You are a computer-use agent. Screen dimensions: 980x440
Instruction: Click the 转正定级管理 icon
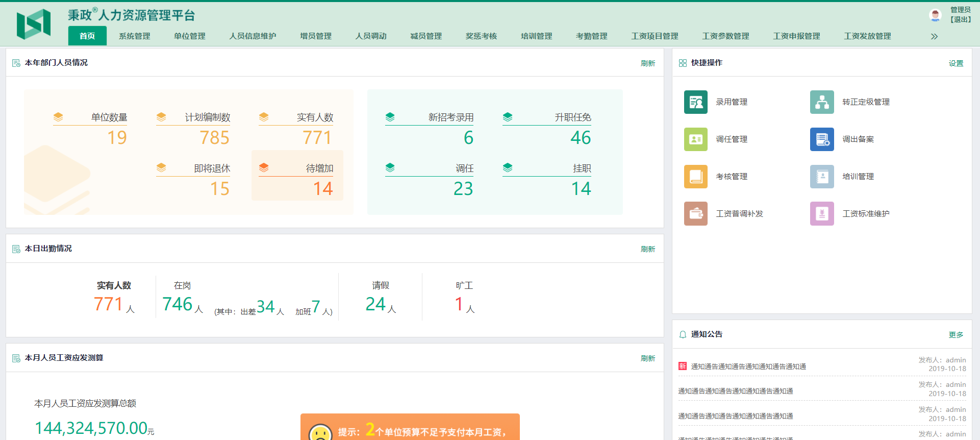[821, 102]
